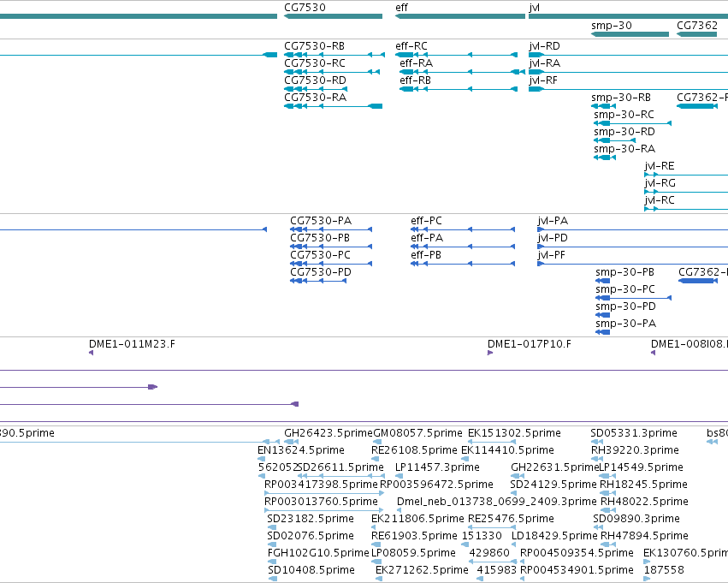The image size is (728, 583).
Task: Click EST SD23182.5prime
Action: coord(272,527)
